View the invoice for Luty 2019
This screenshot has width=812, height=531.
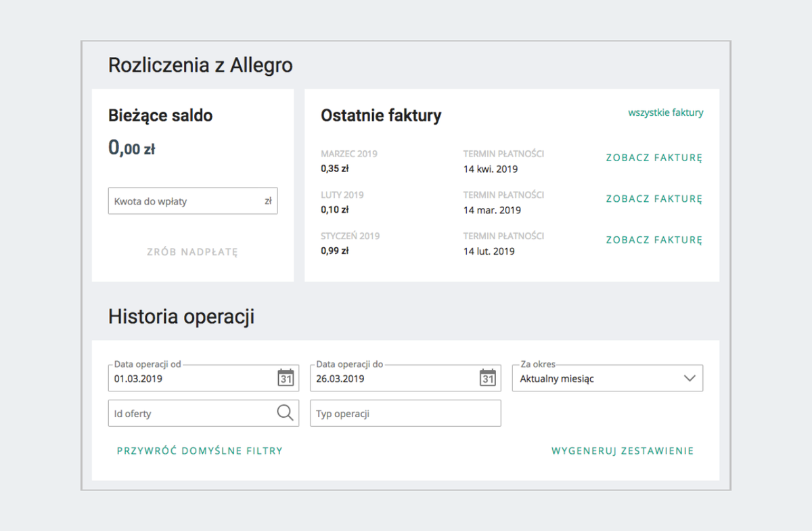pyautogui.click(x=654, y=199)
